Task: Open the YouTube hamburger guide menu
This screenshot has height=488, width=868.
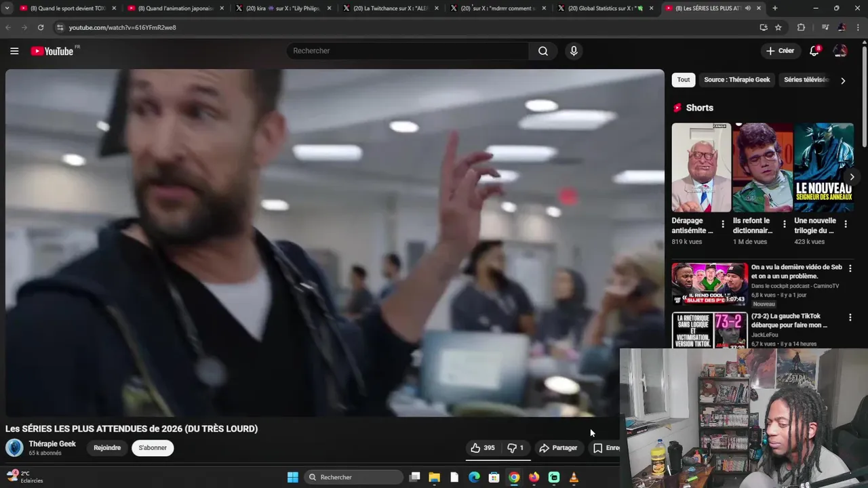Action: [14, 51]
